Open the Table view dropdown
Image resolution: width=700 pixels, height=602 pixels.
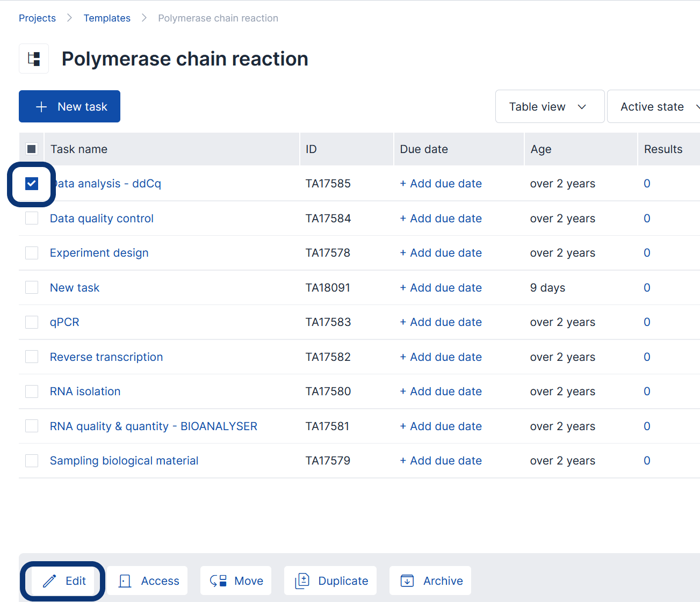[549, 107]
